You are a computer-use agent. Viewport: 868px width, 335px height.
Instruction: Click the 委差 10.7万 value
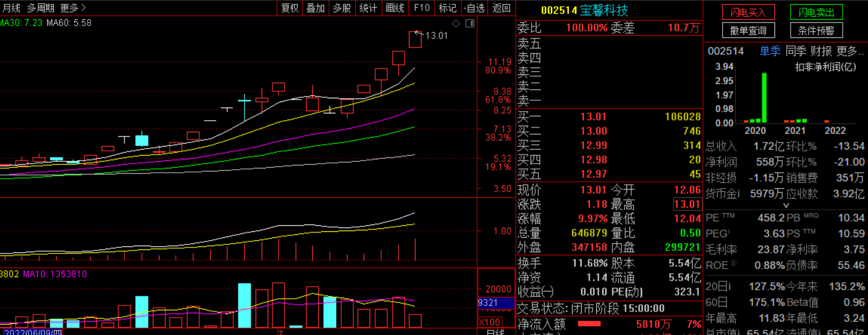coord(684,28)
